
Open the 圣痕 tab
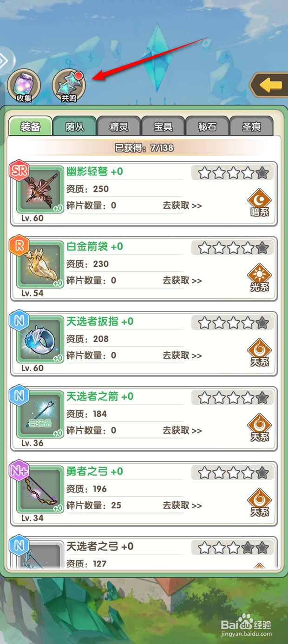pos(251,126)
